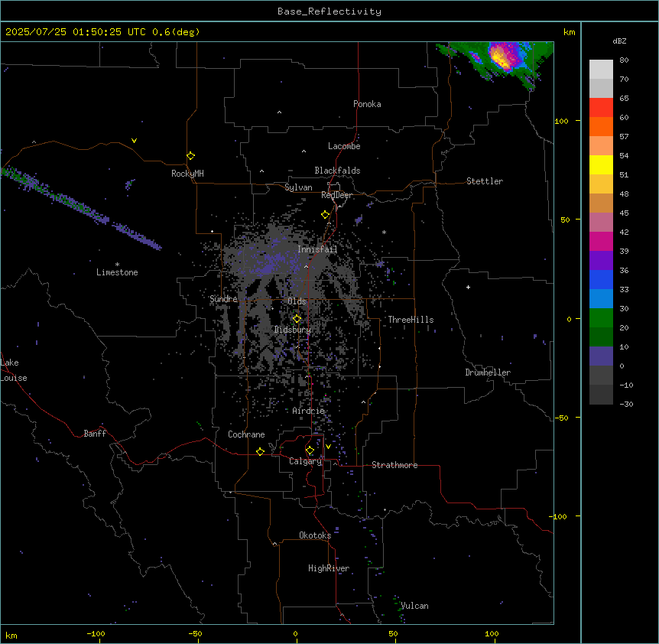Select the blue 33-36 dBZ legend swatch
This screenshot has height=644, width=659.
601,279
